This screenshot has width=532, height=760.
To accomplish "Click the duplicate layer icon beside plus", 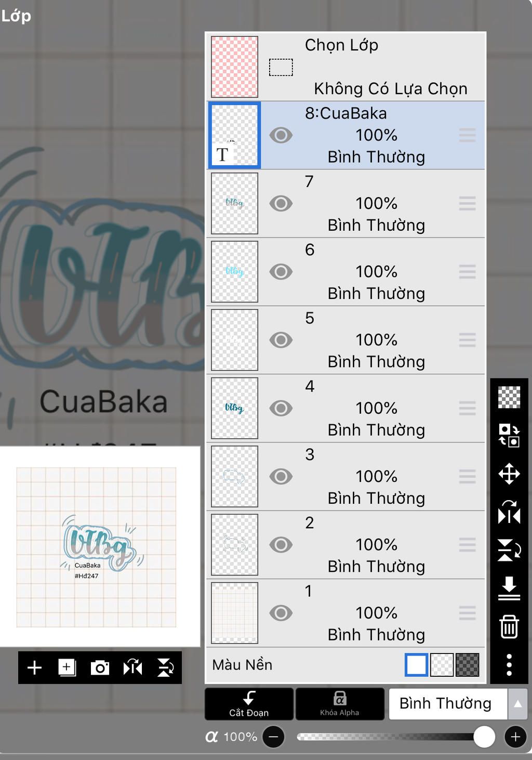I will point(67,667).
